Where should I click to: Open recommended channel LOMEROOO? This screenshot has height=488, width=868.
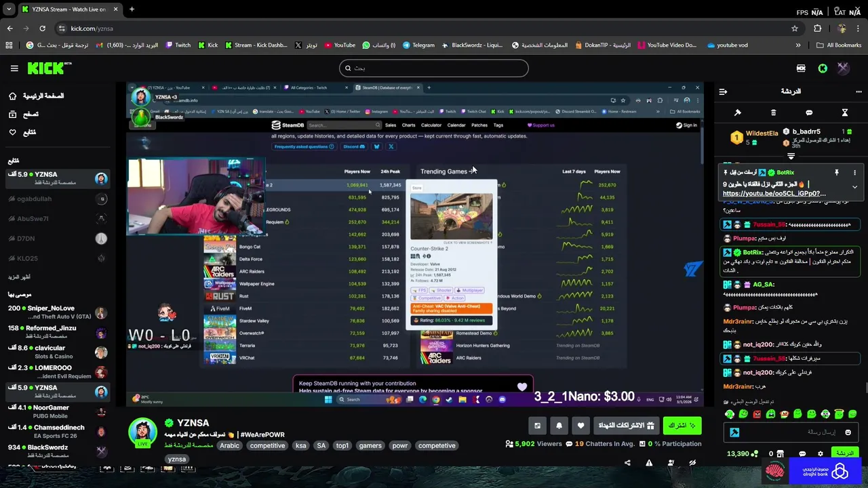pos(57,372)
